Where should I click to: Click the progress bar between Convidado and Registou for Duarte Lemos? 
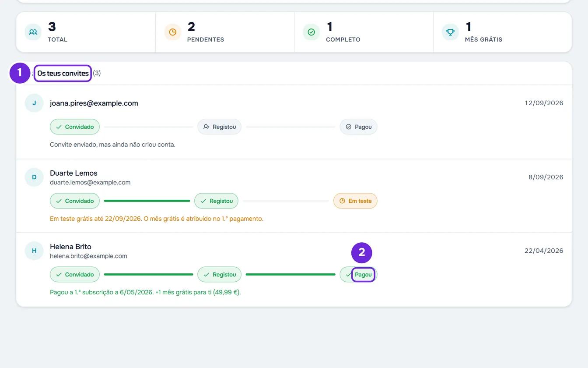[147, 201]
